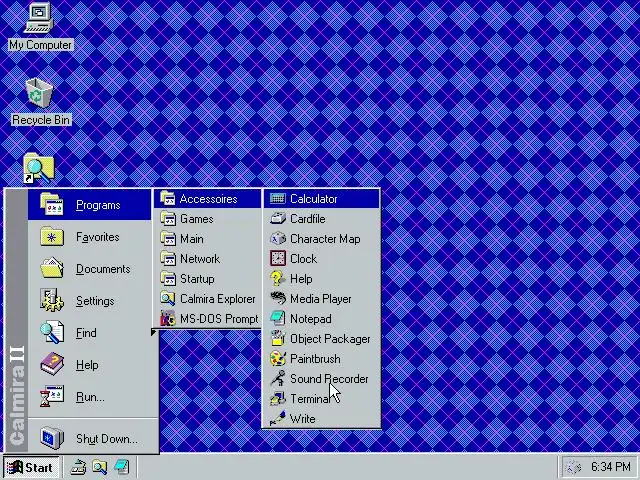640x480 pixels.
Task: Click the Settings gear icon
Action: pos(52,300)
